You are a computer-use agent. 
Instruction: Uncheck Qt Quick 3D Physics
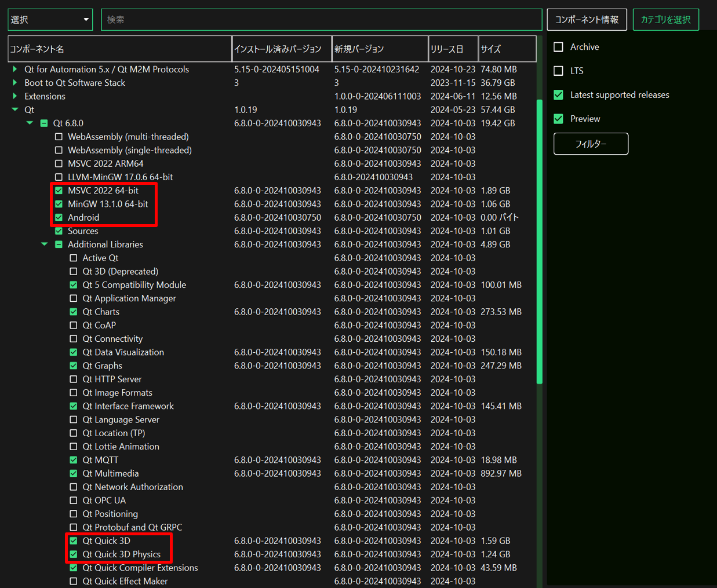(73, 554)
